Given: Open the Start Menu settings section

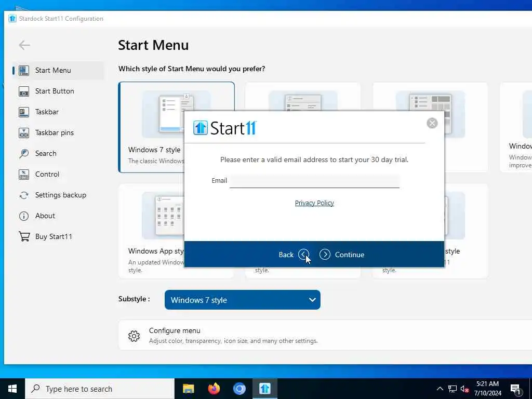Looking at the screenshot, I should (58, 70).
